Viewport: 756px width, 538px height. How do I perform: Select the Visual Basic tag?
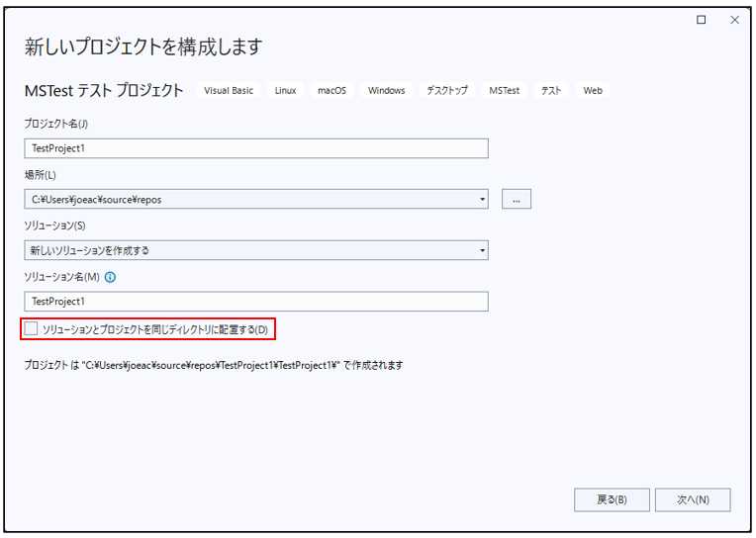(229, 91)
